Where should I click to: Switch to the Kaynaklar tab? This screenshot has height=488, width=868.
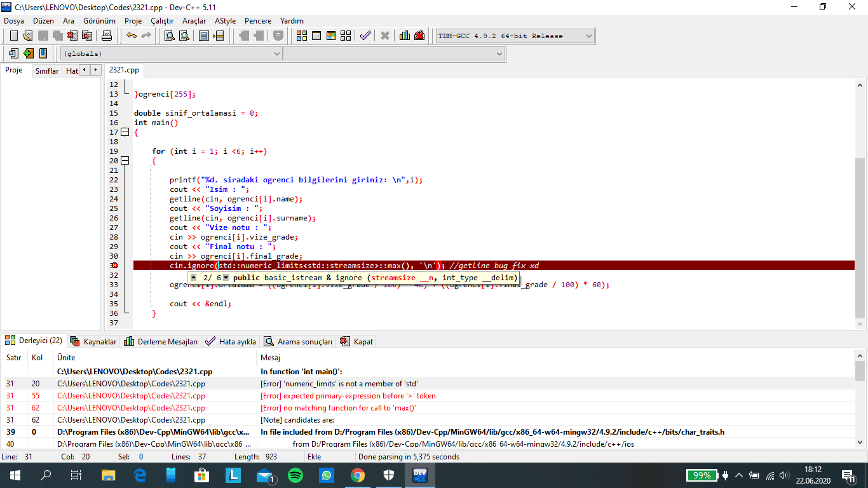[x=93, y=341]
